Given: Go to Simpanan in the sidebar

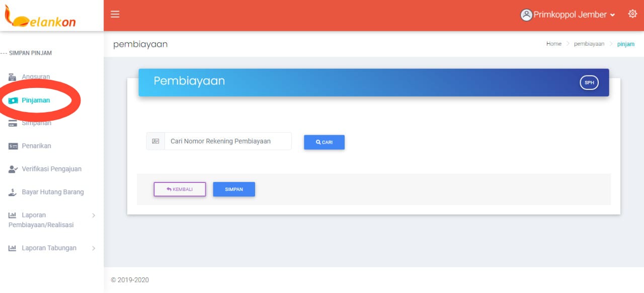Looking at the screenshot, I should 36,123.
